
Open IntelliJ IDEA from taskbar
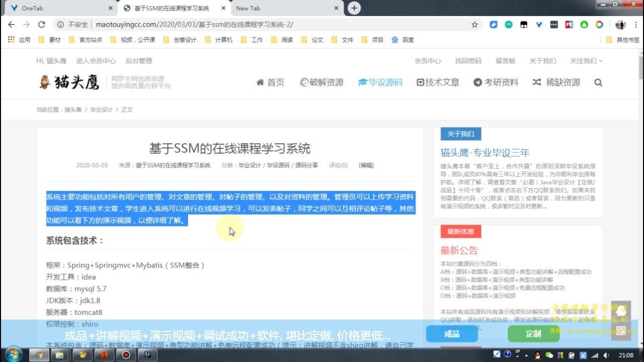pos(147,355)
